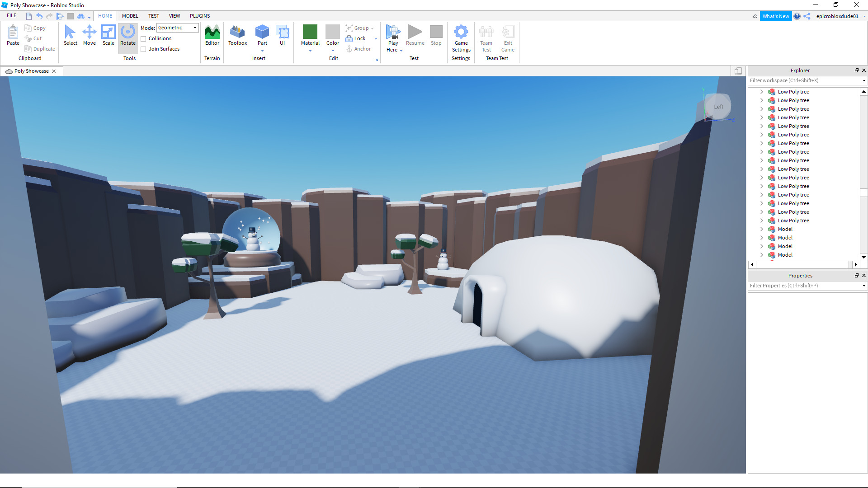Open the FILE menu
Image resolution: width=868 pixels, height=488 pixels.
click(11, 15)
